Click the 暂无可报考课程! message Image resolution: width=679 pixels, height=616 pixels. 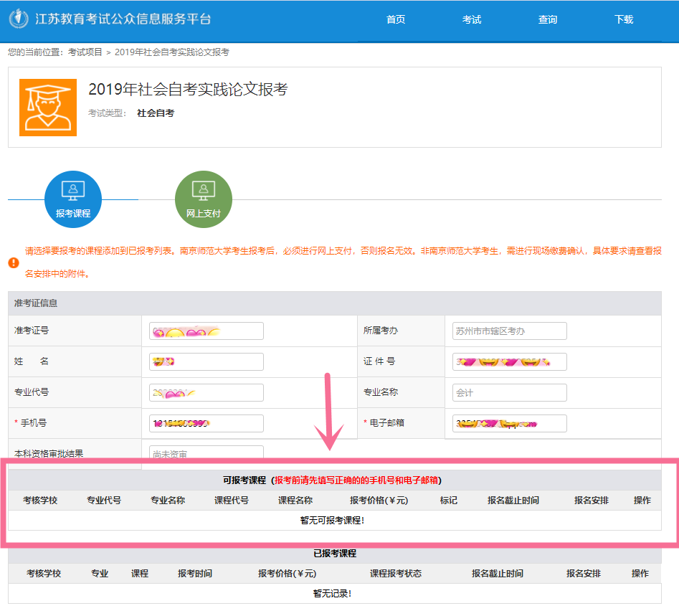click(333, 521)
